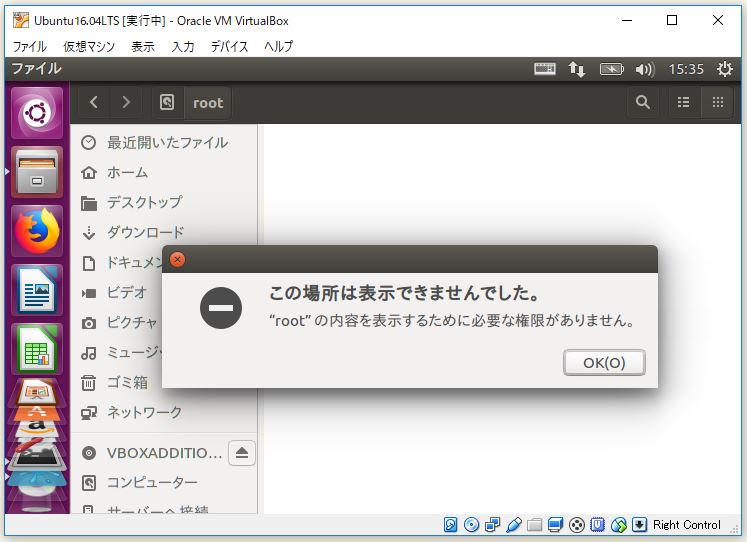Image resolution: width=747 pixels, height=542 pixels.
Task: Click video capture reel icon in status bar
Action: pos(576,525)
